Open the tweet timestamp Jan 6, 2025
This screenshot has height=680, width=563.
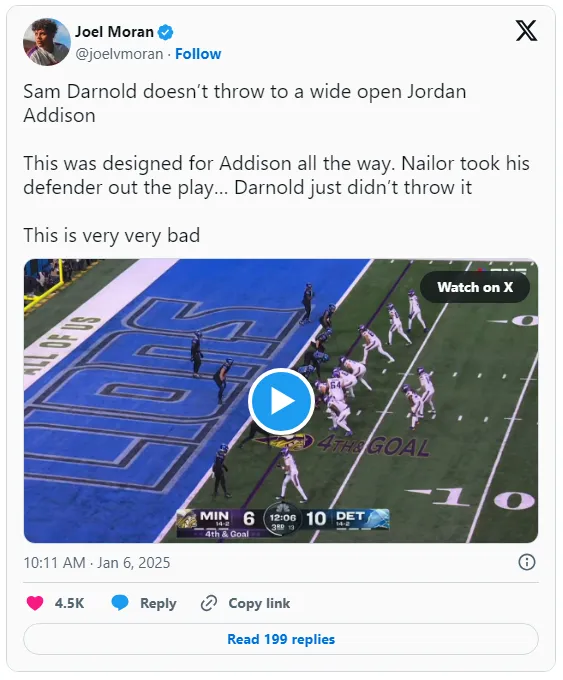(x=97, y=563)
